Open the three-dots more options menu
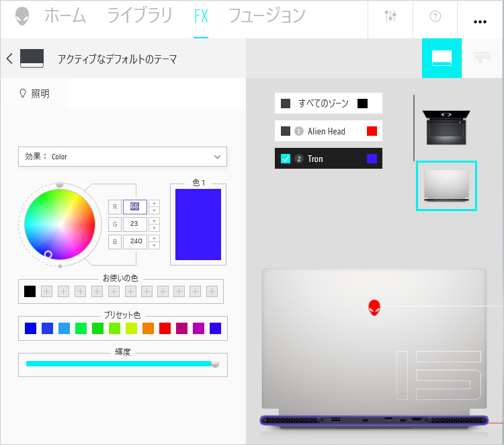 click(480, 21)
